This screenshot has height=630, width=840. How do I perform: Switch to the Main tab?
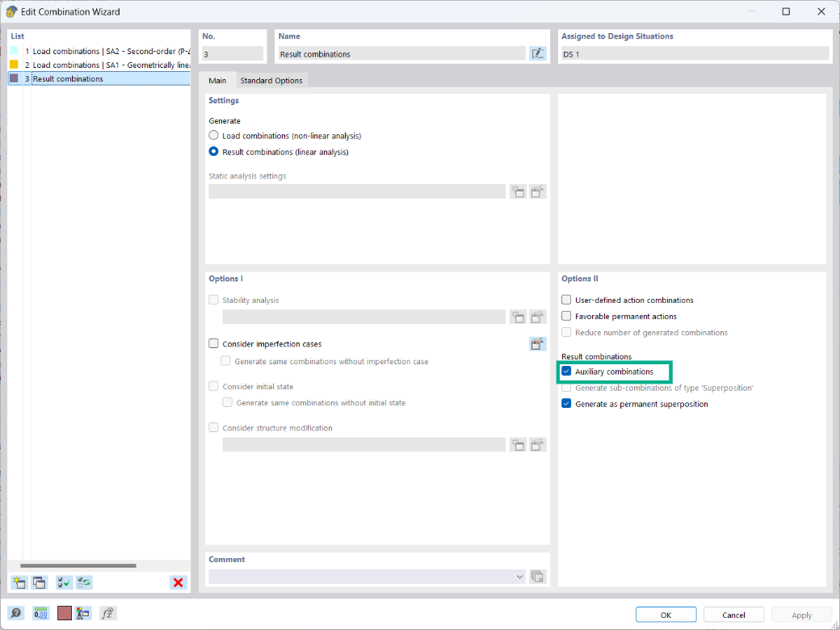tap(217, 80)
